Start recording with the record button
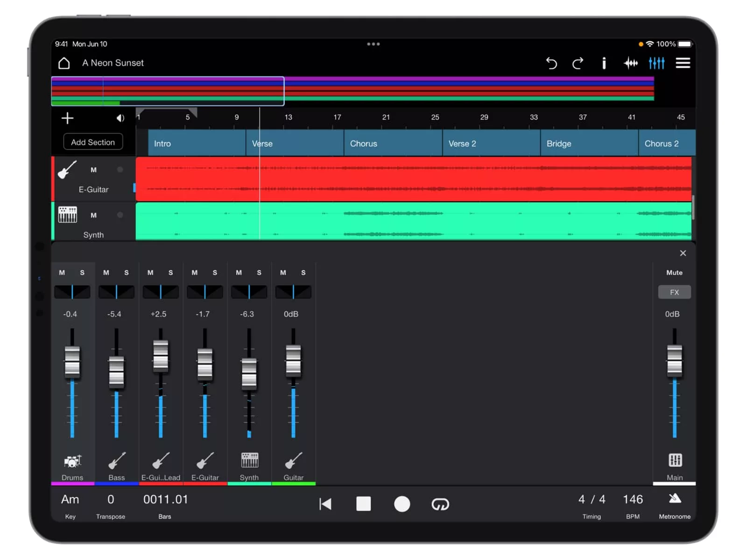Viewport: 747px width, 560px height. [x=402, y=504]
